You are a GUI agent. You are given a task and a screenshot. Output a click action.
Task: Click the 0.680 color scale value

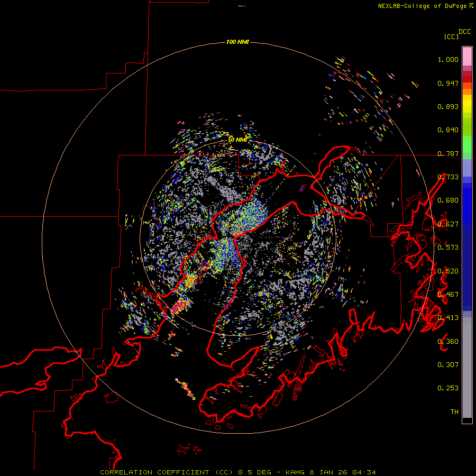click(448, 200)
